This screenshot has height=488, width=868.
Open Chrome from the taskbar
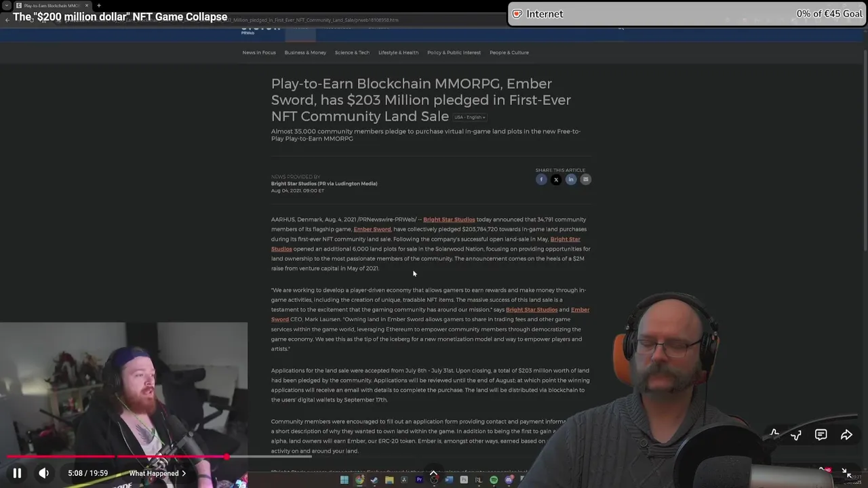[359, 480]
